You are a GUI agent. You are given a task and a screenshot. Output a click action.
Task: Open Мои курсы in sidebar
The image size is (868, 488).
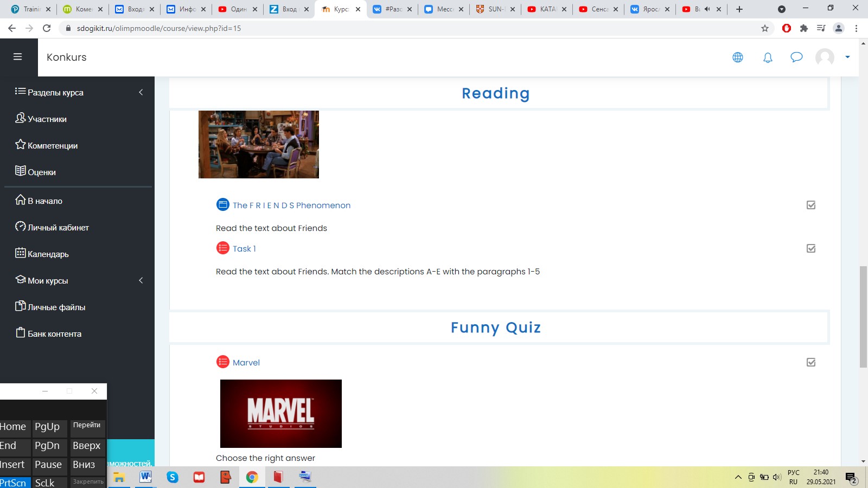tap(48, 280)
